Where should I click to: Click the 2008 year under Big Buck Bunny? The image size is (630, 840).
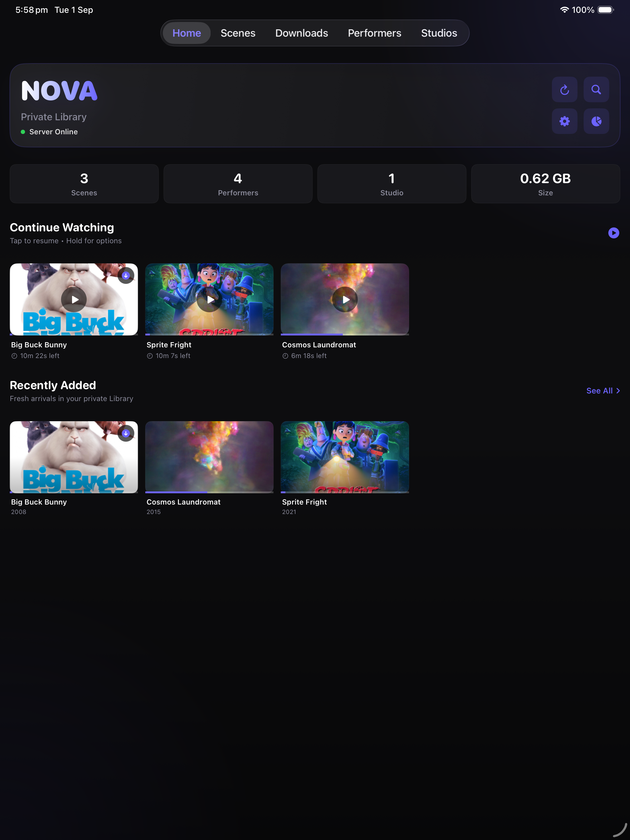(19, 512)
